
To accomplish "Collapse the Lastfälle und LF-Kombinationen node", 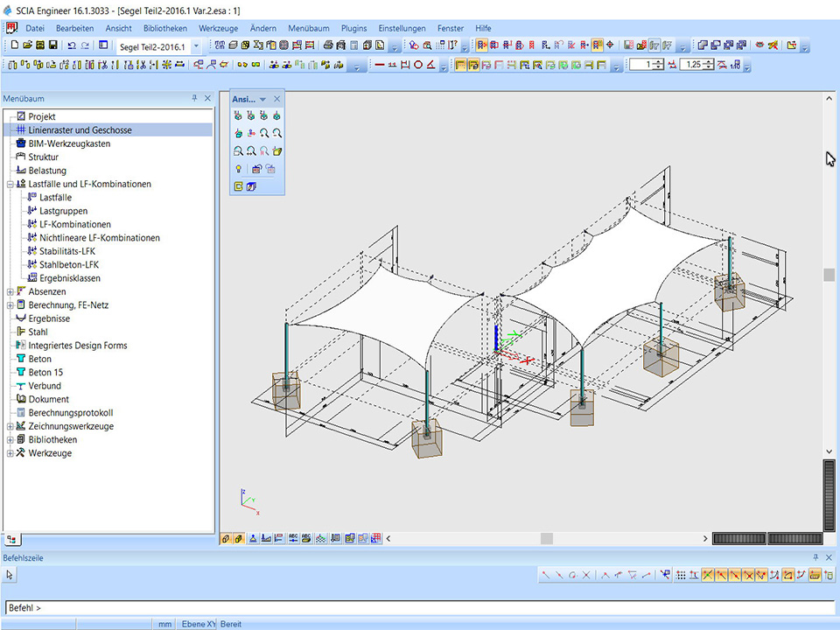I will pos(10,185).
